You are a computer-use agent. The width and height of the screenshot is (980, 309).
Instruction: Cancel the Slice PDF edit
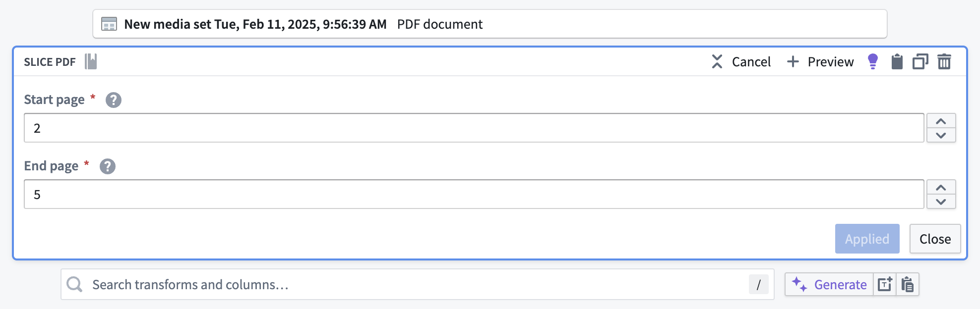point(741,61)
